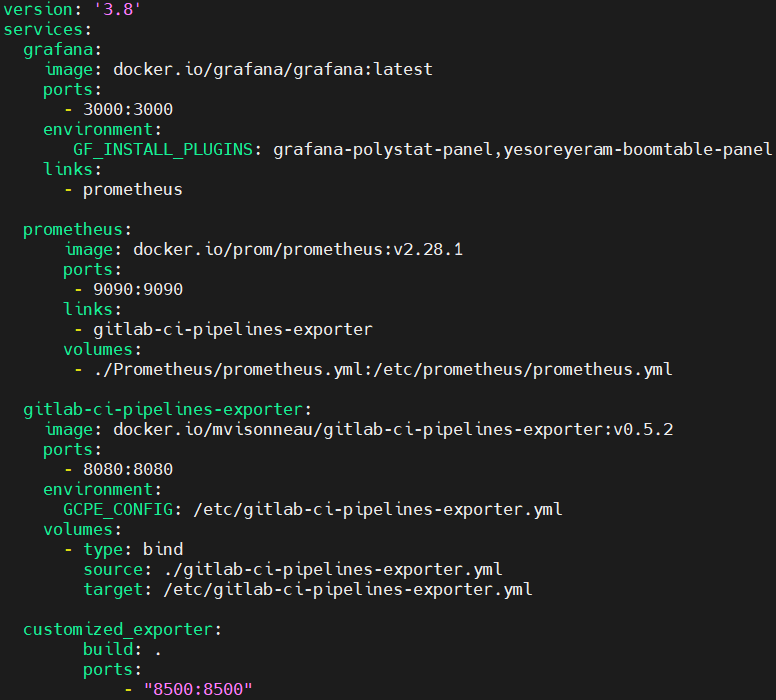Click 'ports:' key under grafana
776x700 pixels.
pyautogui.click(x=72, y=90)
